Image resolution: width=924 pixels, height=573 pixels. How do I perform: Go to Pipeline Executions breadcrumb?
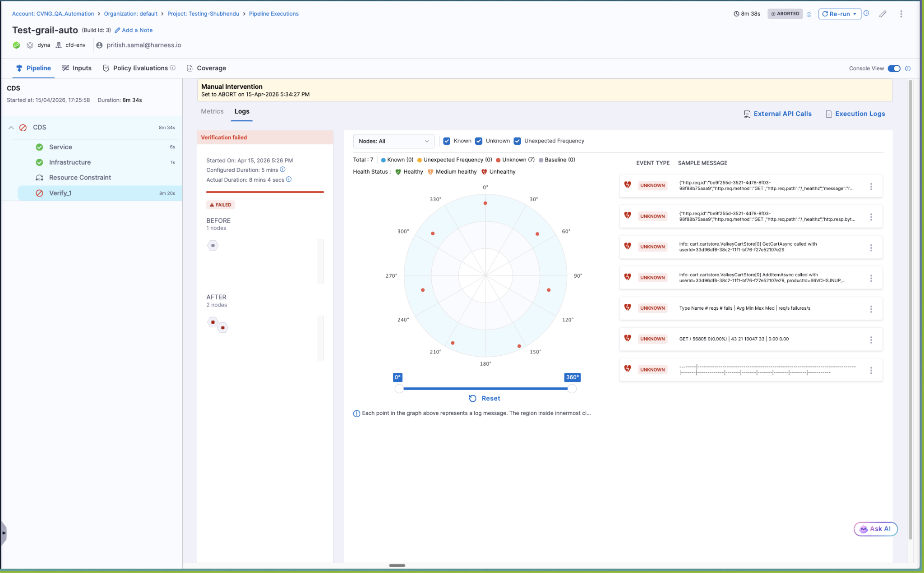pyautogui.click(x=274, y=14)
